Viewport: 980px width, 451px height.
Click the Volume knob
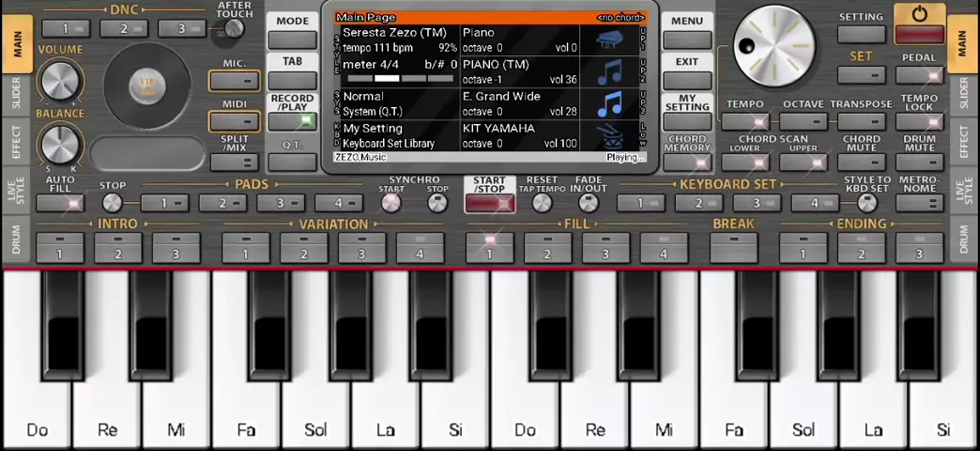[x=60, y=83]
